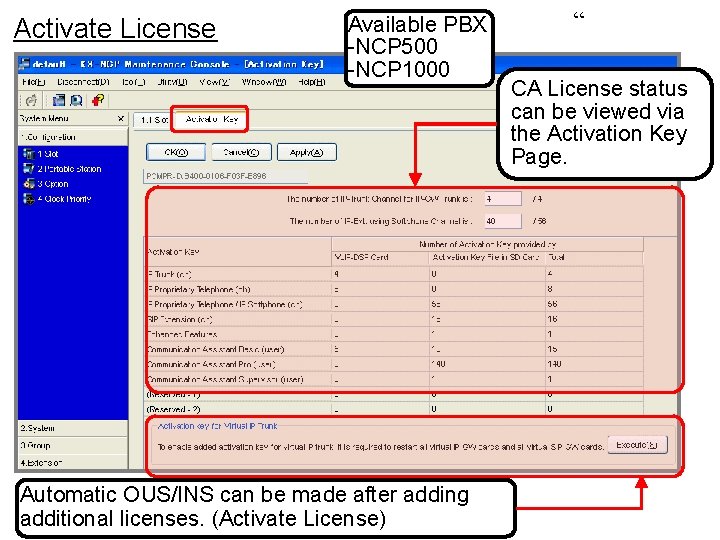Click Communication Assistant Pro (user) row label
Viewport: 720px width, 540px height.
[211, 364]
